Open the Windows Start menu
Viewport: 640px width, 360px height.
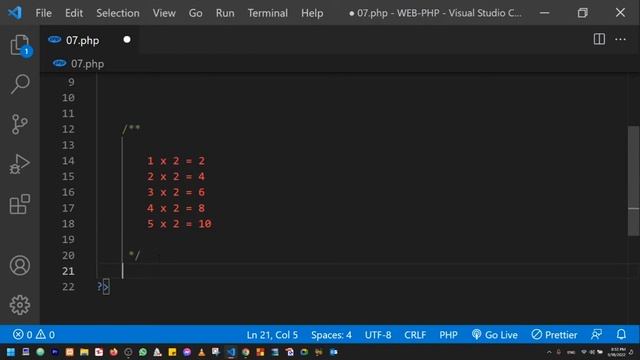coord(11,352)
